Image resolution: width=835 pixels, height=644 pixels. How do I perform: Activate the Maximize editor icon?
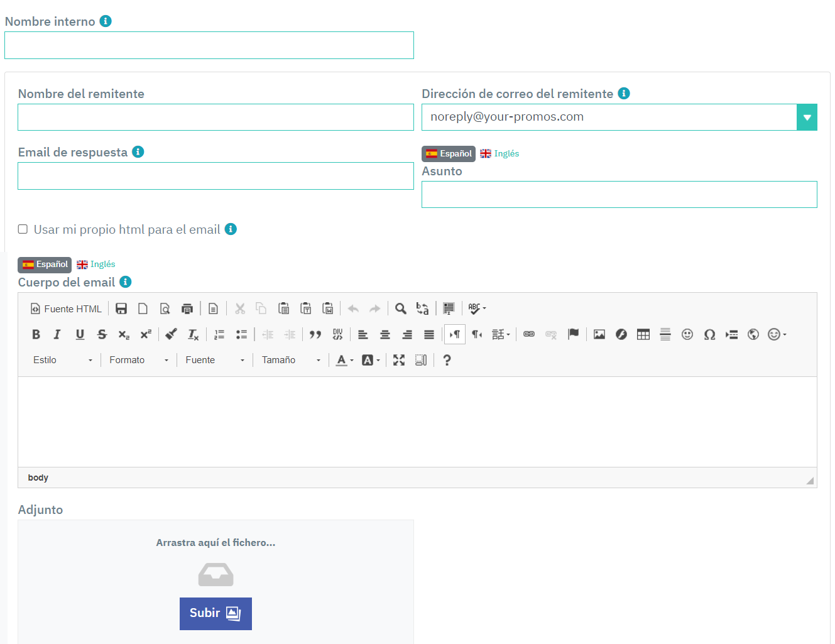coord(399,359)
